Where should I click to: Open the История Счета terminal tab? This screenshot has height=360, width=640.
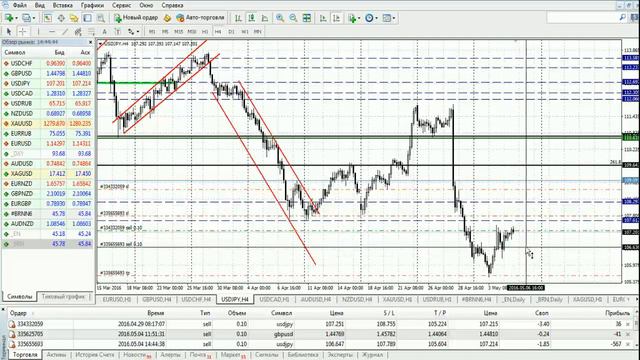point(95,355)
